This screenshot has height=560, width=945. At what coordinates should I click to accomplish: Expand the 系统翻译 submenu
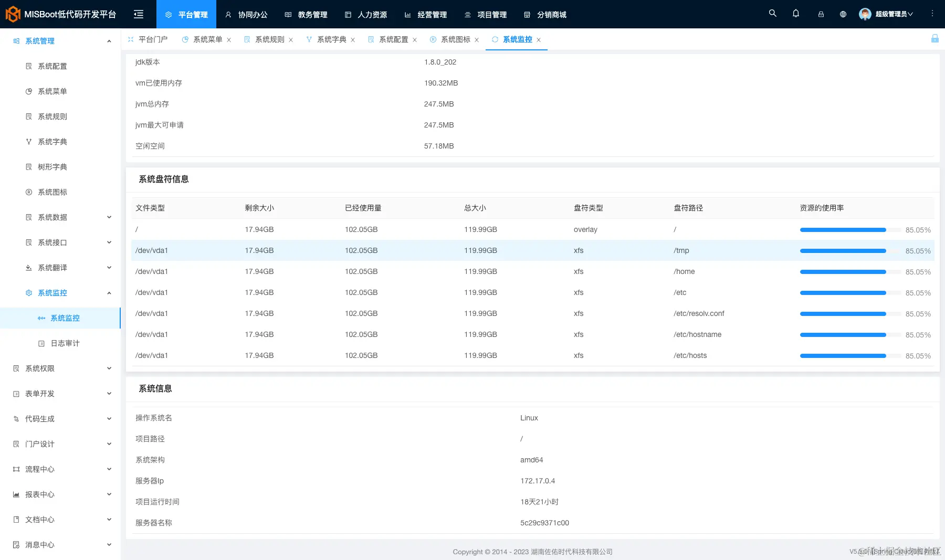109,268
